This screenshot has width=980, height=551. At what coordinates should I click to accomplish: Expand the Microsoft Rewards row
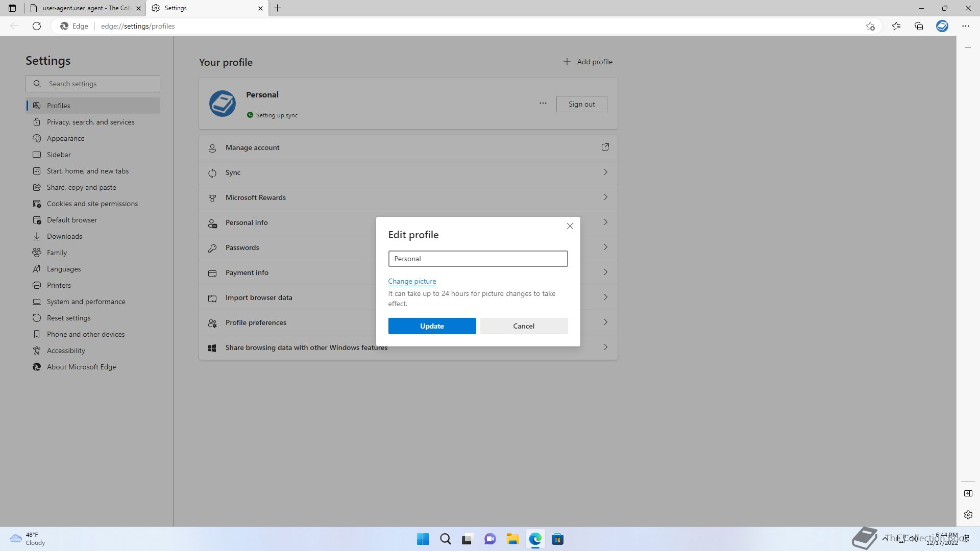pyautogui.click(x=408, y=197)
